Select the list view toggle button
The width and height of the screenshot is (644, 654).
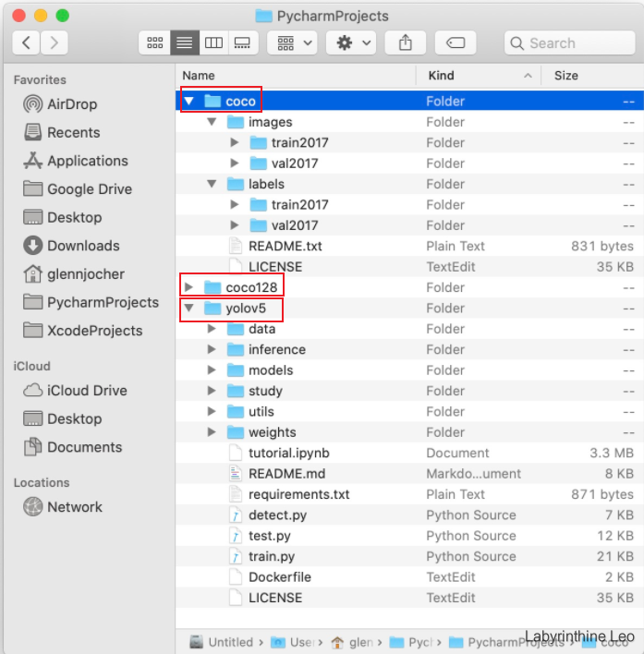(x=184, y=42)
